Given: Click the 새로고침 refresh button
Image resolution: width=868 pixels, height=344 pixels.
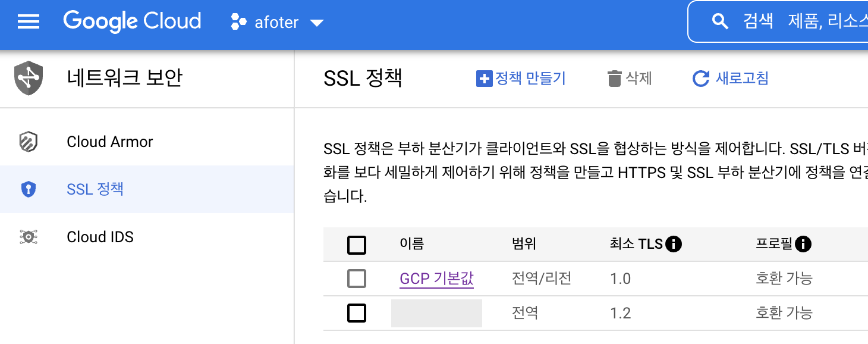Looking at the screenshot, I should point(731,78).
